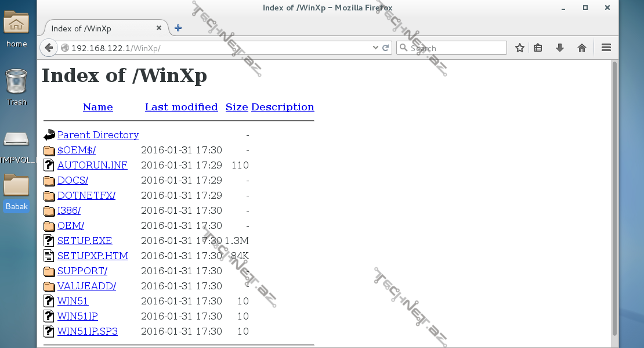Screen dimensions: 644x348
Task: Reload the page with the refresh icon
Action: (385, 48)
